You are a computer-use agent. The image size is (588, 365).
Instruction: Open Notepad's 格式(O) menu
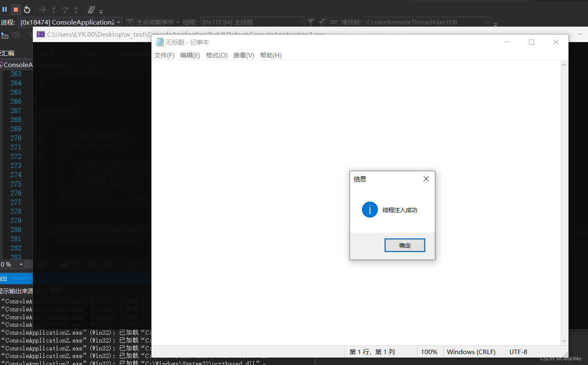[217, 55]
